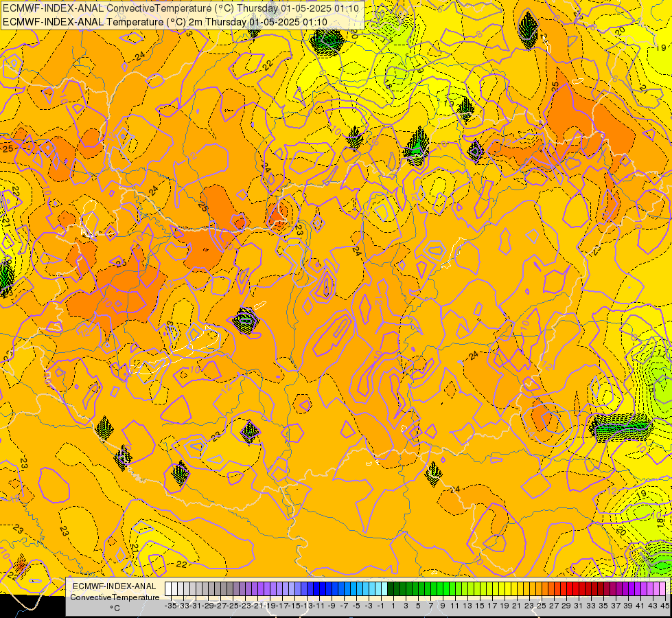This screenshot has height=618, width=672.
Task: Click the 'Temperature (°C) 2m' title line
Action: [x=165, y=22]
